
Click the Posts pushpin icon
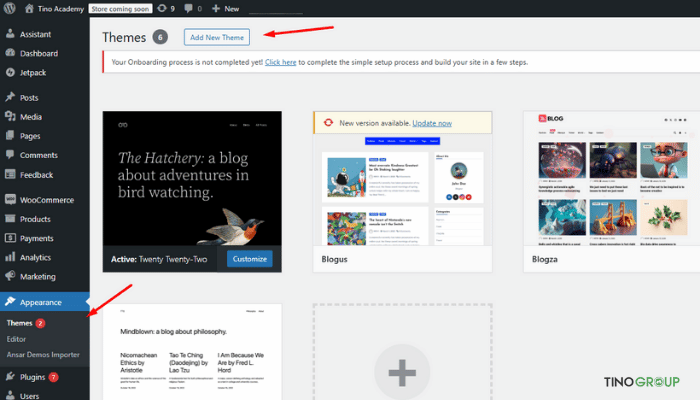(x=10, y=97)
